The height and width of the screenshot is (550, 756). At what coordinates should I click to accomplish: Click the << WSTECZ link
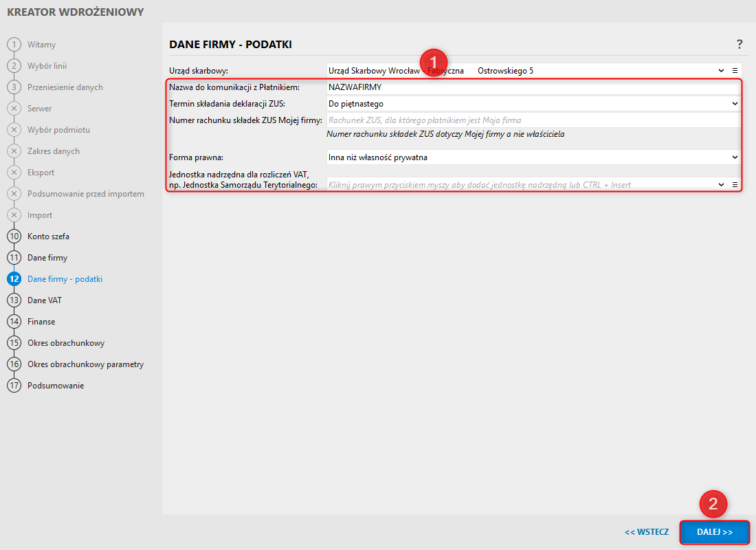point(647,532)
